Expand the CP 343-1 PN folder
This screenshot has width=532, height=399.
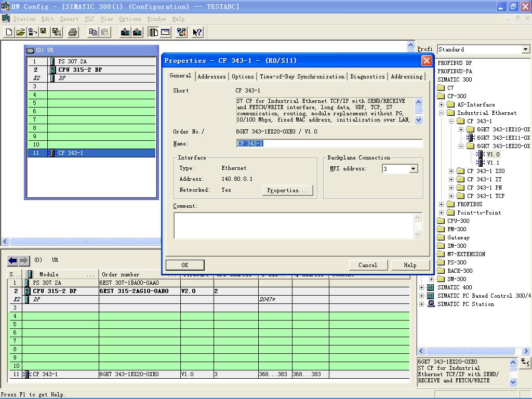[451, 188]
